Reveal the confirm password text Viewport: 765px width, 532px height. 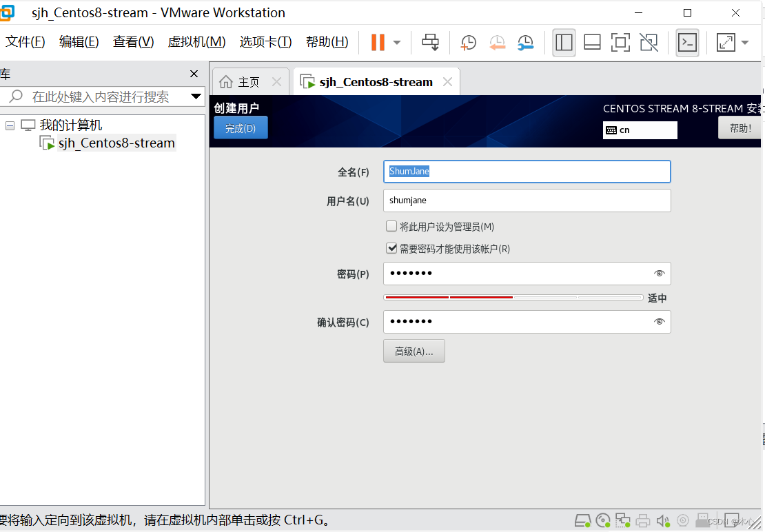click(659, 322)
